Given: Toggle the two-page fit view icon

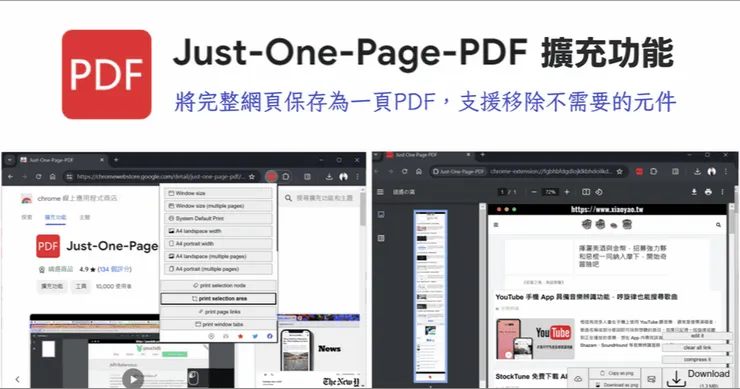Looking at the screenshot, I should click(x=586, y=192).
